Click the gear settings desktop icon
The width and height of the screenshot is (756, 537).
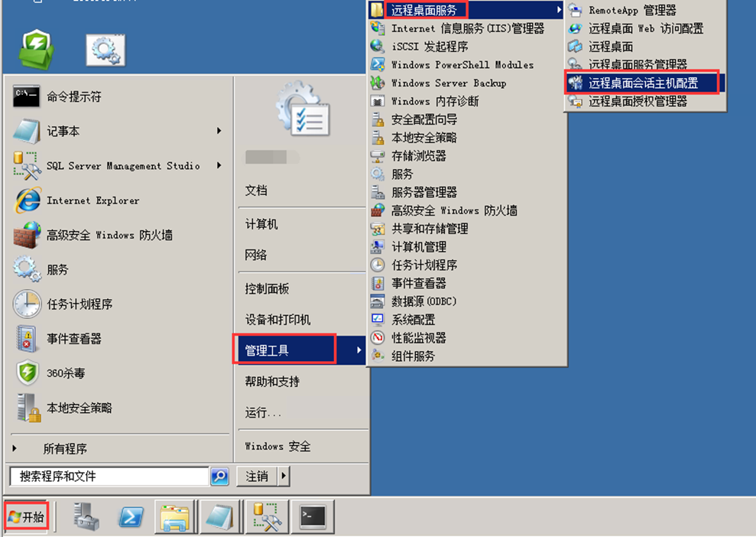pos(105,50)
